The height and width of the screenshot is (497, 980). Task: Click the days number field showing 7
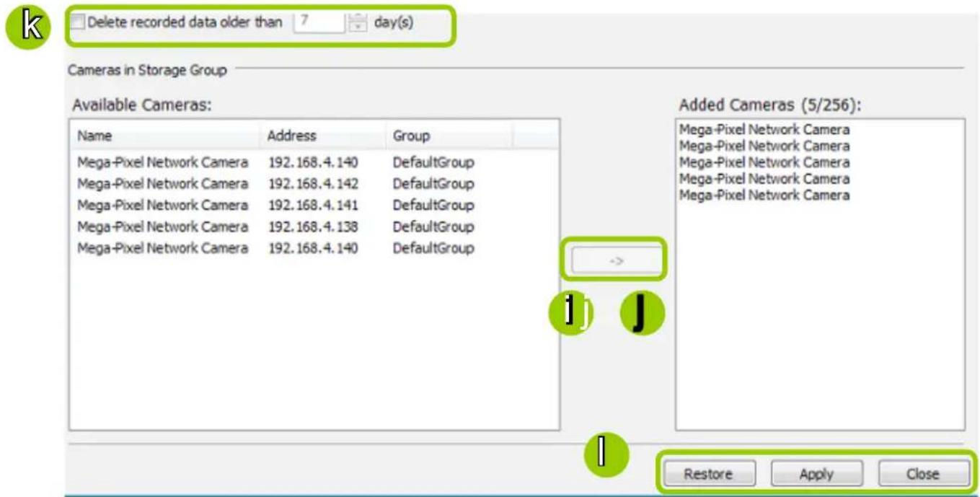coord(319,23)
